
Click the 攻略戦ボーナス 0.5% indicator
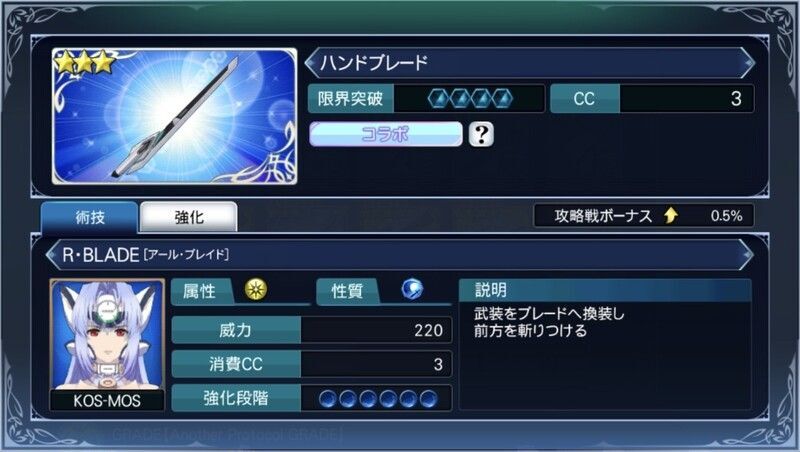coord(644,216)
